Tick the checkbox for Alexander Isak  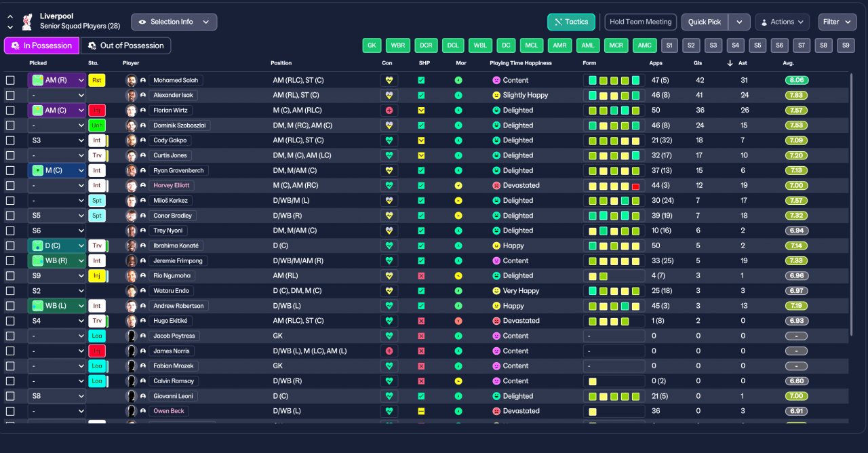click(10, 95)
